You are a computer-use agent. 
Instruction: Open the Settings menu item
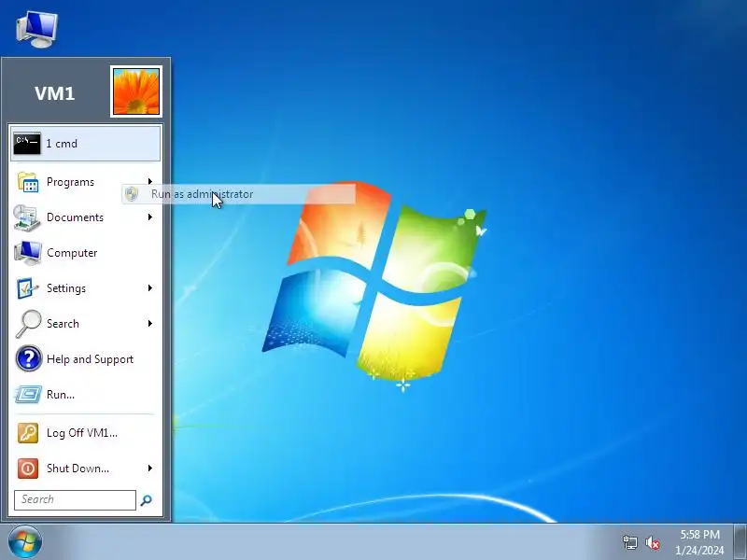coord(86,288)
